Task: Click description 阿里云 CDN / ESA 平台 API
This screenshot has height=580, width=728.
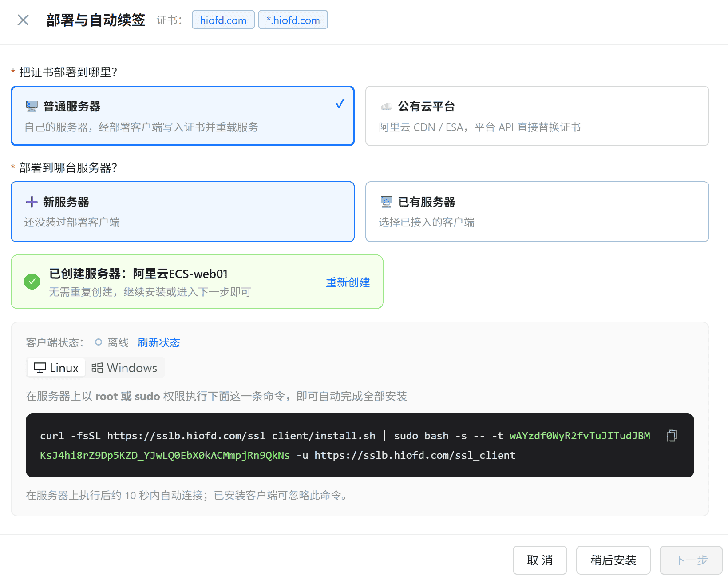Action: pos(480,127)
